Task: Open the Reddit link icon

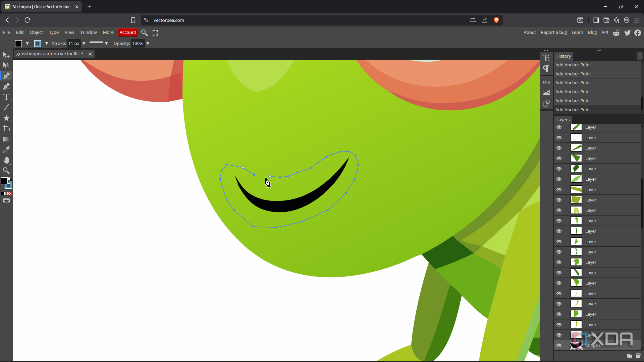Action: 616,33
